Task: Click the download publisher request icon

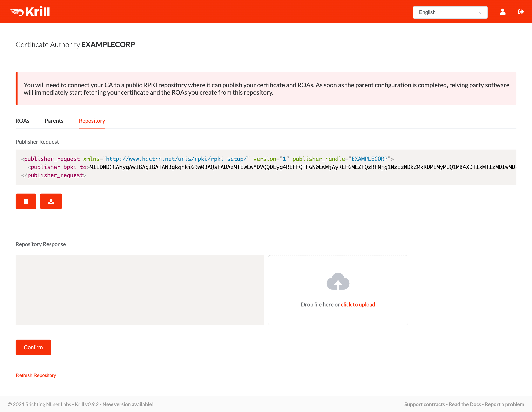Action: pos(51,201)
